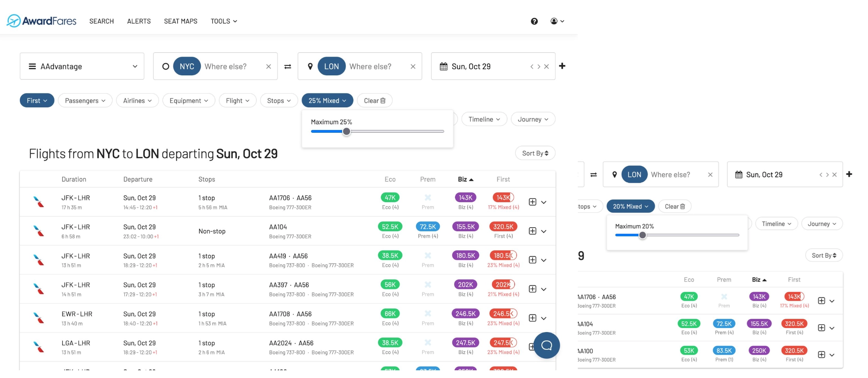Open Journey dropdown in left panel
This screenshot has height=378, width=868.
point(533,119)
